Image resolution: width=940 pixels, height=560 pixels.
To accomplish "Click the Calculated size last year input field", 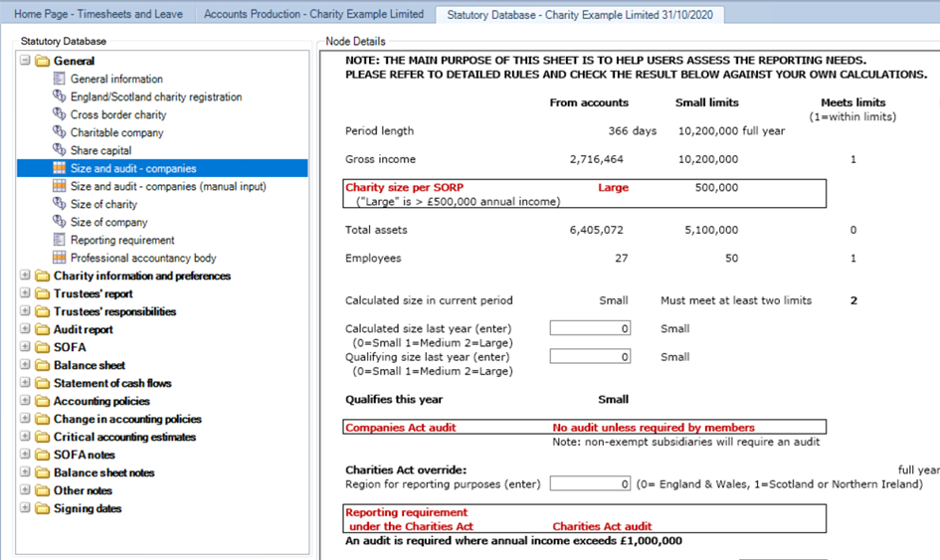I will (x=590, y=328).
